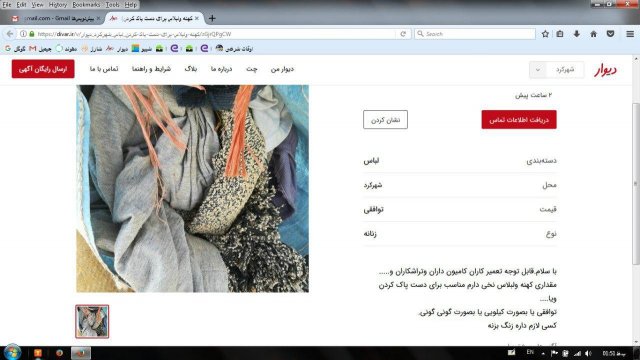The width and height of the screenshot is (640, 360).
Task: Close the Gmail tab
Action: 98,18
